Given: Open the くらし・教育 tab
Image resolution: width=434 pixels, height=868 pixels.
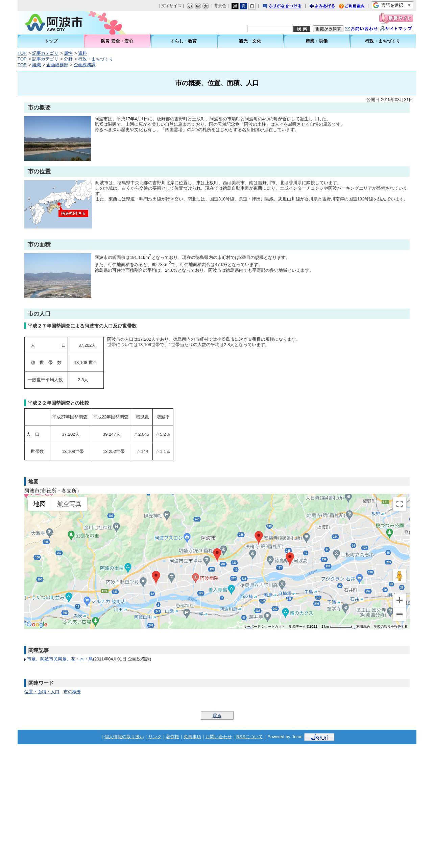Looking at the screenshot, I should (184, 41).
